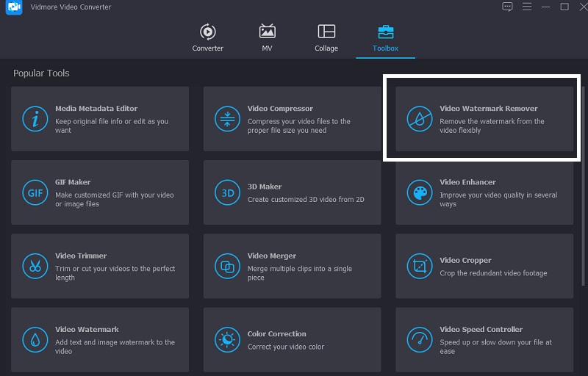Click the Video Compressor icon
This screenshot has height=376, width=588.
226,119
